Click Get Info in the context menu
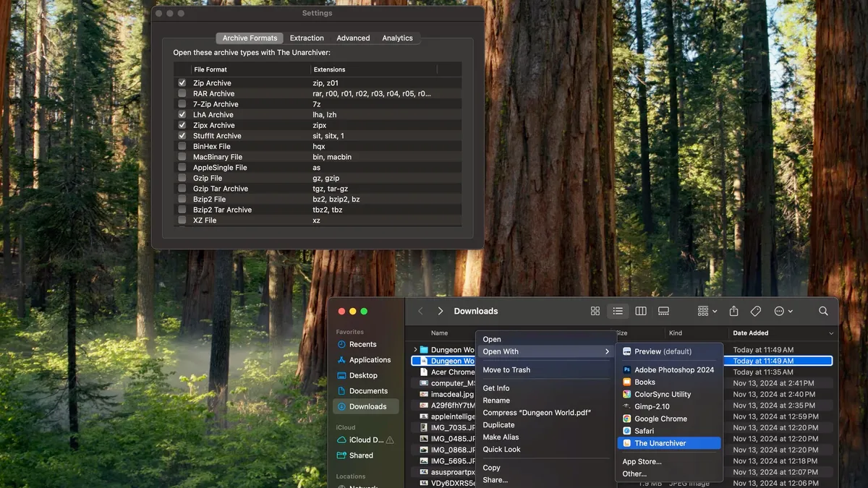The image size is (868, 488). 496,388
